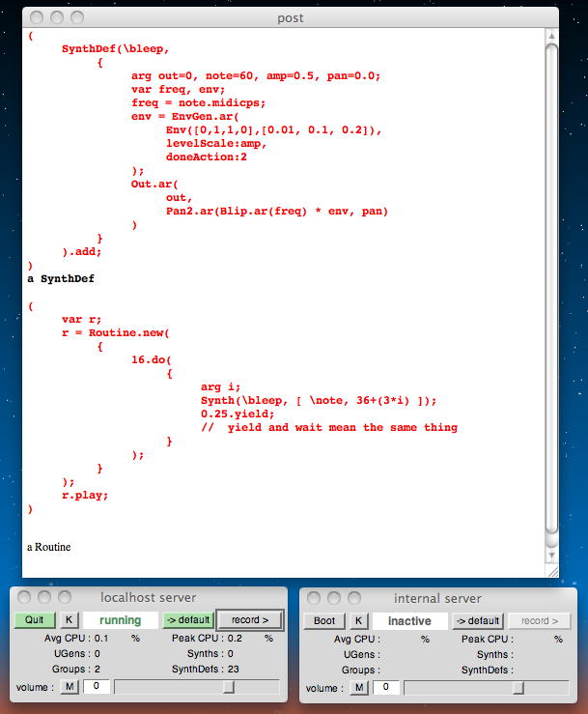Image resolution: width=588 pixels, height=714 pixels.
Task: Click the 'a Routine' output line
Action: point(49,547)
